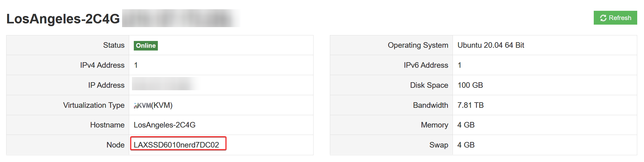This screenshot has width=644, height=162.
Task: Click the IPv4 Address count value
Action: (x=136, y=65)
